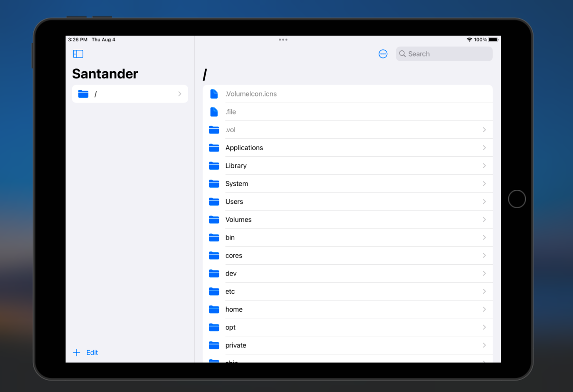Click the Applications folder icon
Image resolution: width=573 pixels, height=392 pixels.
pos(214,148)
